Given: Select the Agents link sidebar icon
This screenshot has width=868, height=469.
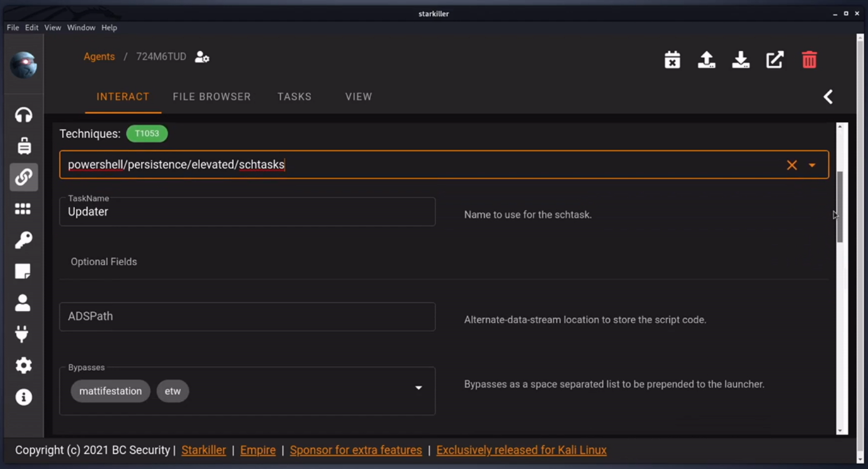Looking at the screenshot, I should point(24,177).
